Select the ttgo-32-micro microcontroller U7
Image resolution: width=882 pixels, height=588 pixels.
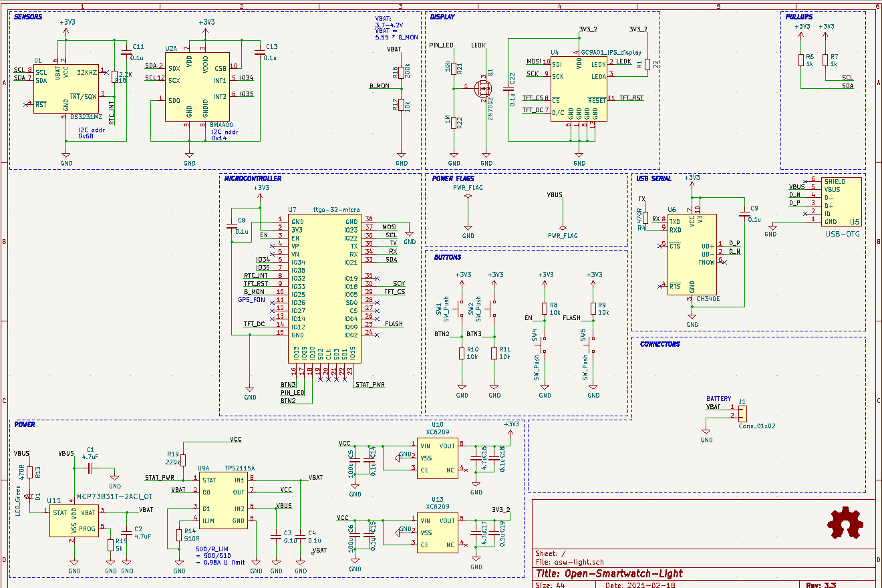pos(325,290)
